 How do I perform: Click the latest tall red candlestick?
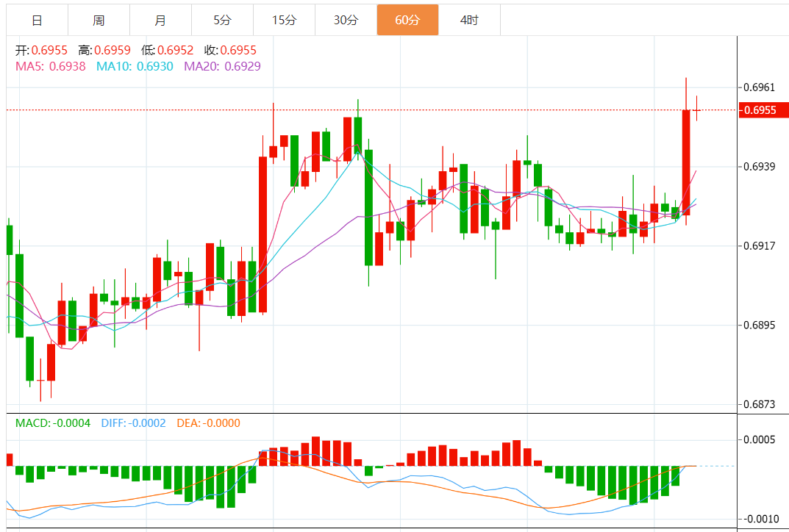(686, 162)
